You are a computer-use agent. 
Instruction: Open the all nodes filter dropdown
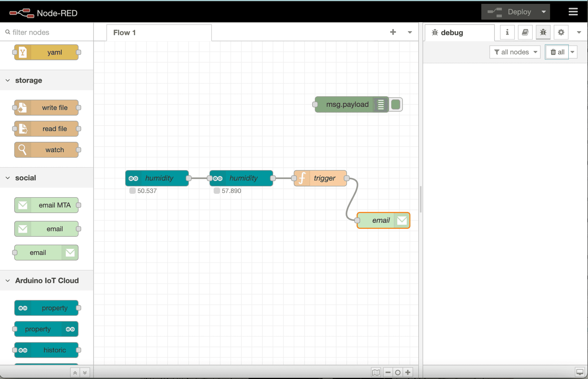point(514,52)
